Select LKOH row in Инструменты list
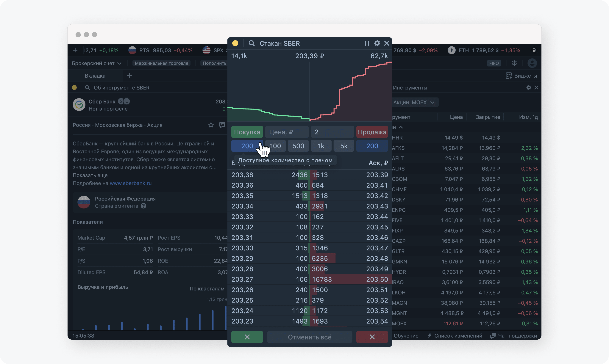The width and height of the screenshot is (609, 364). tap(466, 293)
